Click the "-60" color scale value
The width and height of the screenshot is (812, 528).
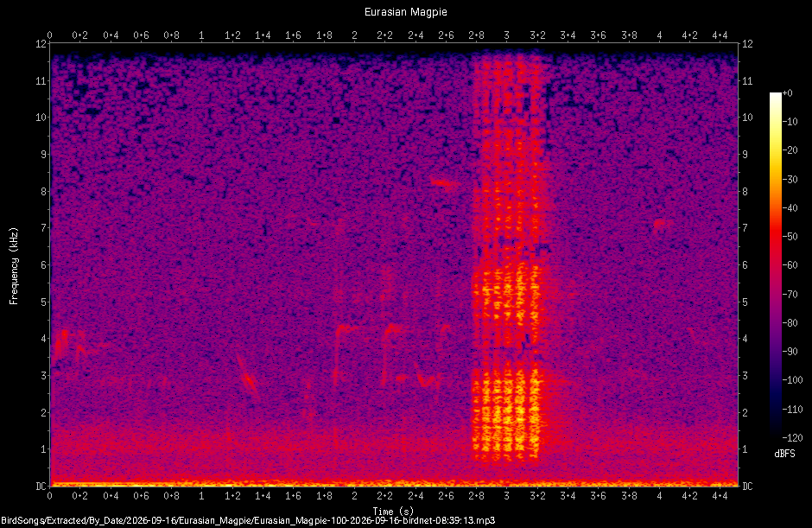click(x=790, y=265)
